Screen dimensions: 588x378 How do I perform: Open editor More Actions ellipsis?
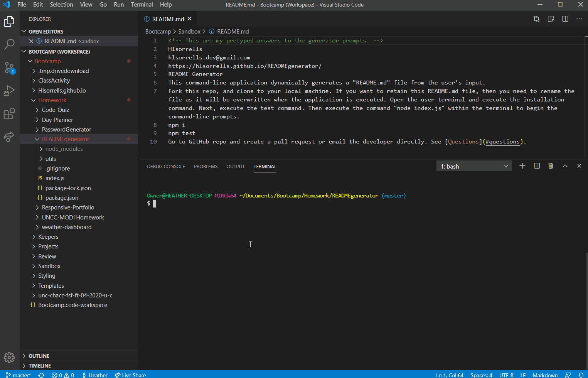tap(579, 19)
